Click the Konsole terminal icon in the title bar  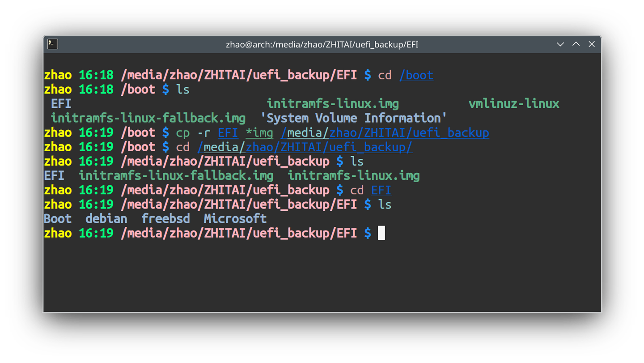point(52,44)
